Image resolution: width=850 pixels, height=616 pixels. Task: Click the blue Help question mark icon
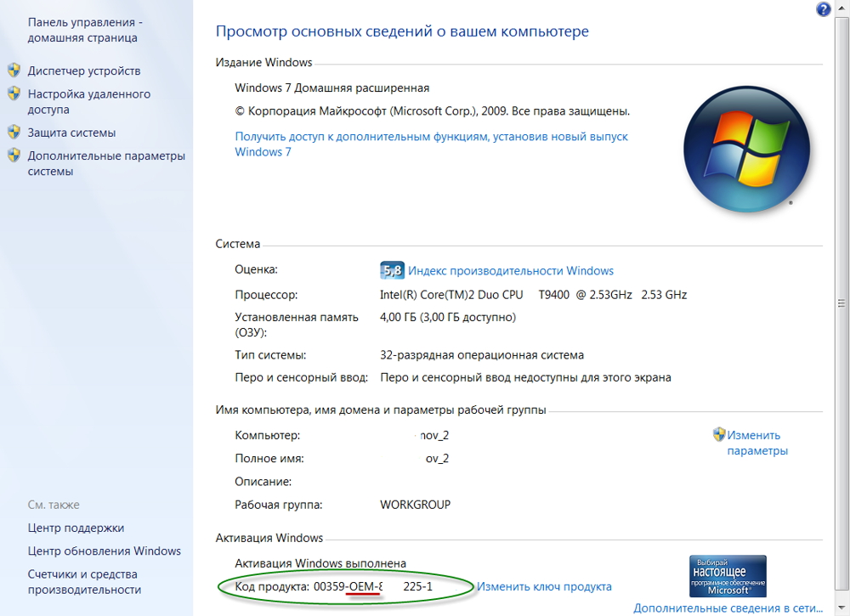click(823, 9)
